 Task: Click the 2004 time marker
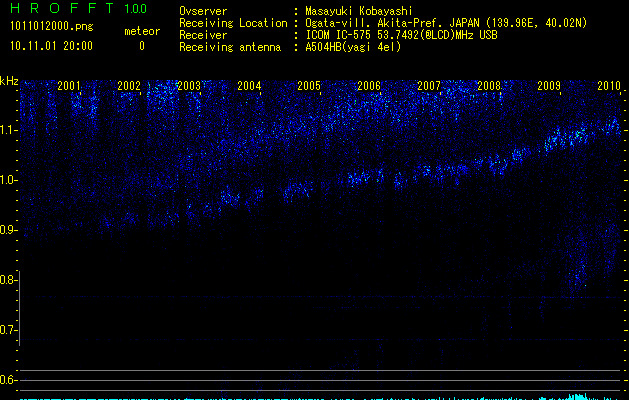point(249,85)
